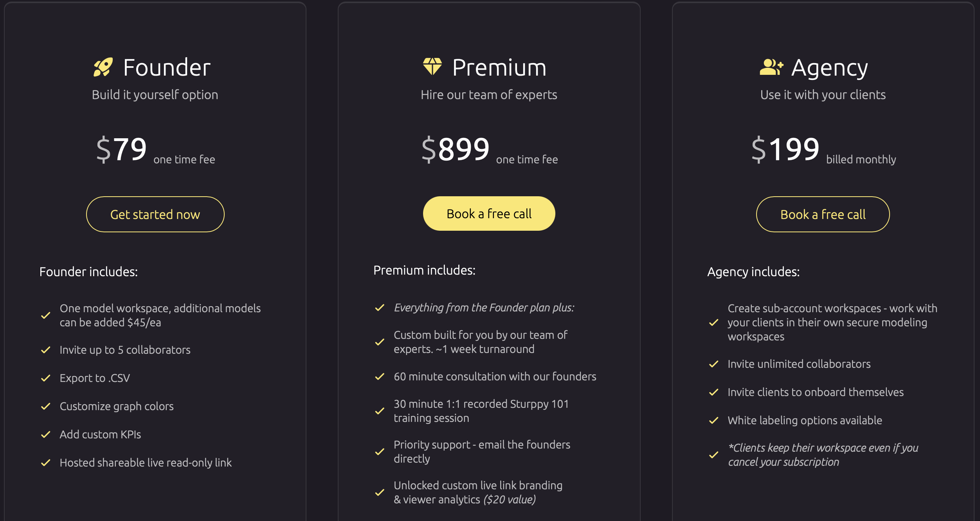Click checkmark next to Priority support item
This screenshot has width=980, height=521.
point(380,452)
